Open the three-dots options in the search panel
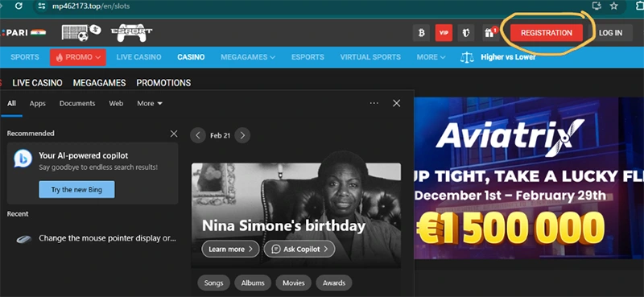 374,103
